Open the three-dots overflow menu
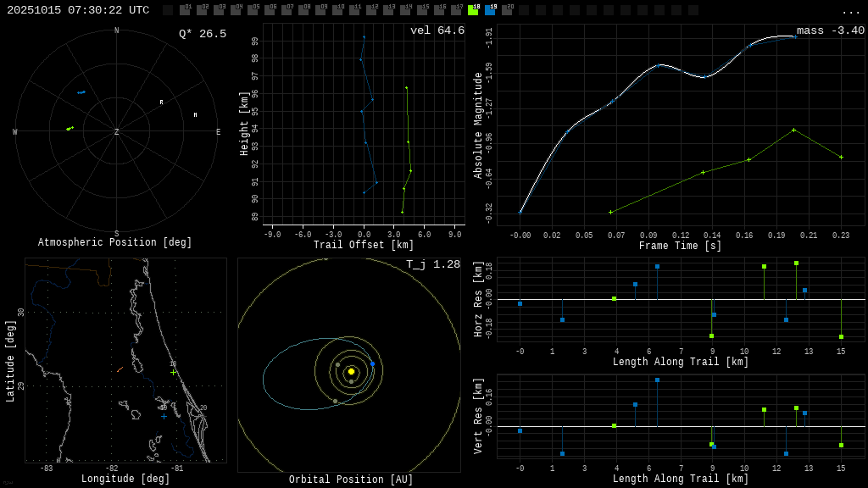 [850, 11]
